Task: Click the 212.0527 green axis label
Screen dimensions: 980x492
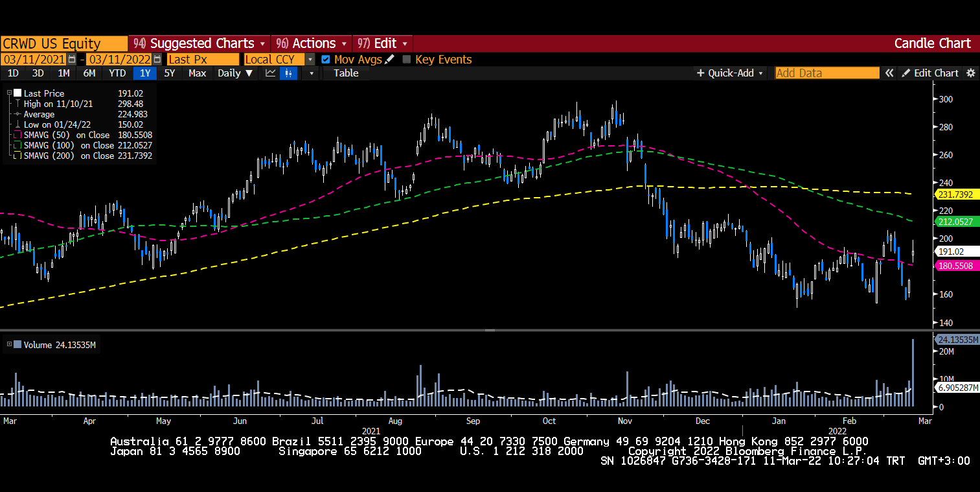Action: pos(958,222)
